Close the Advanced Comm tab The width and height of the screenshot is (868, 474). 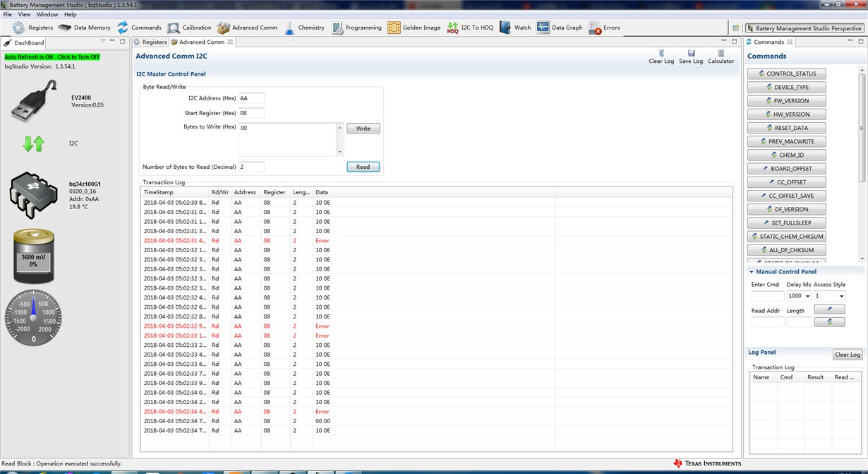(230, 42)
